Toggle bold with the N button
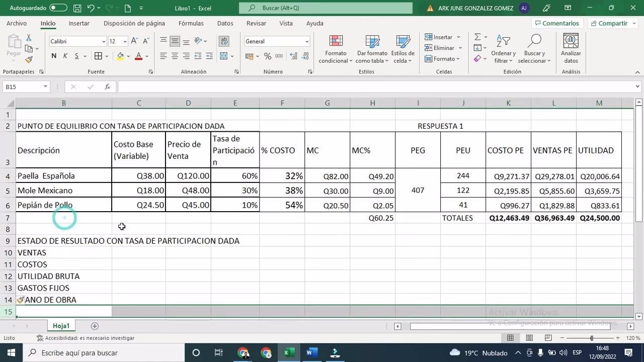The image size is (644, 362). [54, 56]
